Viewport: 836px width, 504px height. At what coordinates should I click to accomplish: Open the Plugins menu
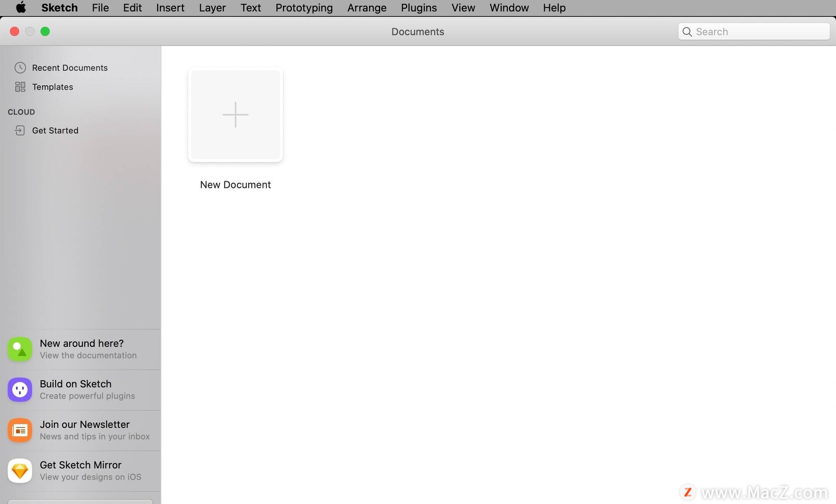418,7
